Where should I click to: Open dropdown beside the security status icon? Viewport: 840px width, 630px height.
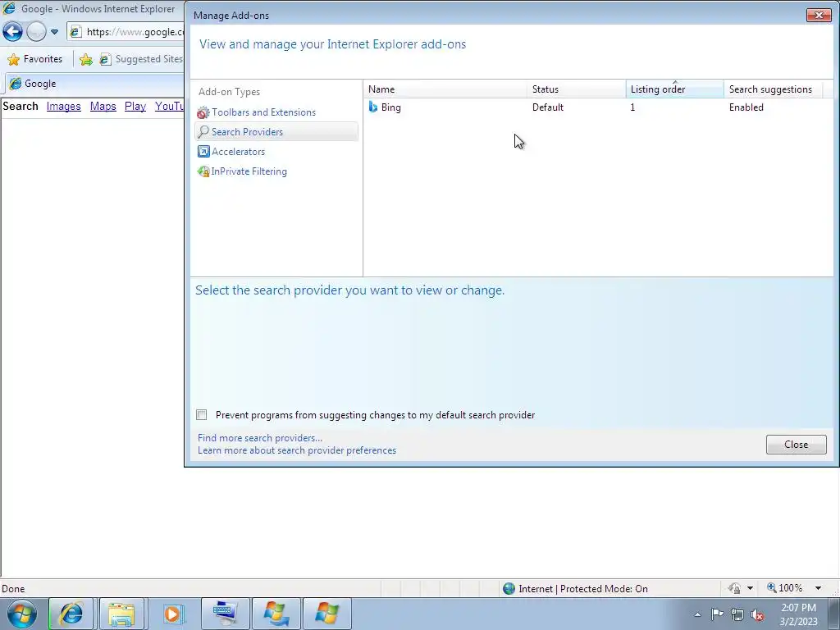[750, 588]
